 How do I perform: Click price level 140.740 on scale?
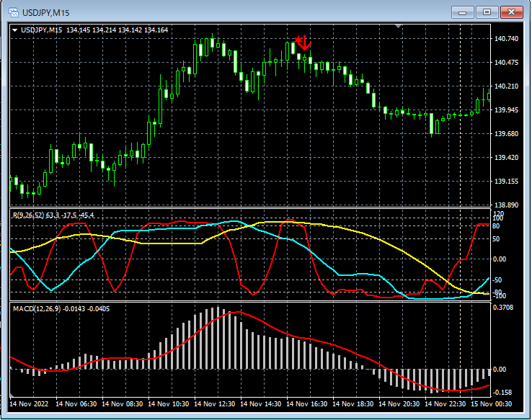506,39
